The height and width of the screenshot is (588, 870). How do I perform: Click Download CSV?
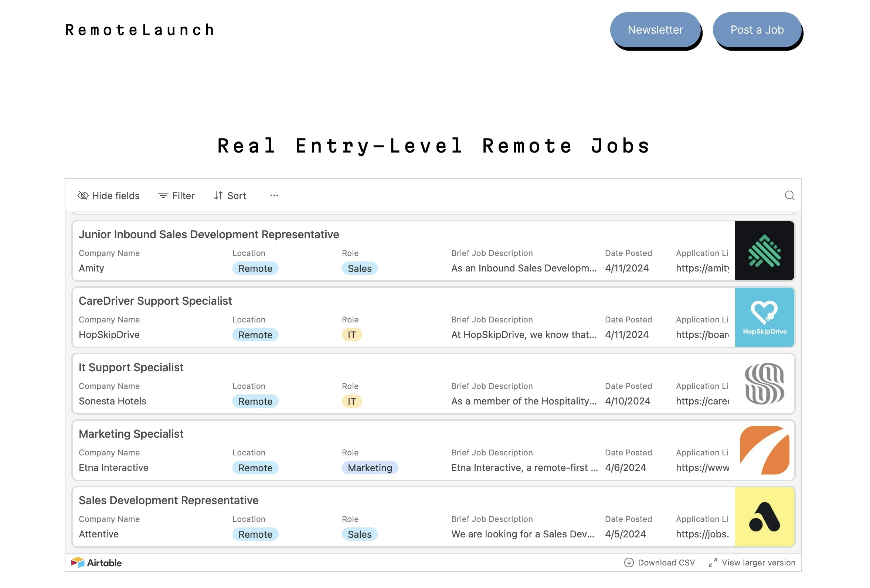pyautogui.click(x=659, y=562)
